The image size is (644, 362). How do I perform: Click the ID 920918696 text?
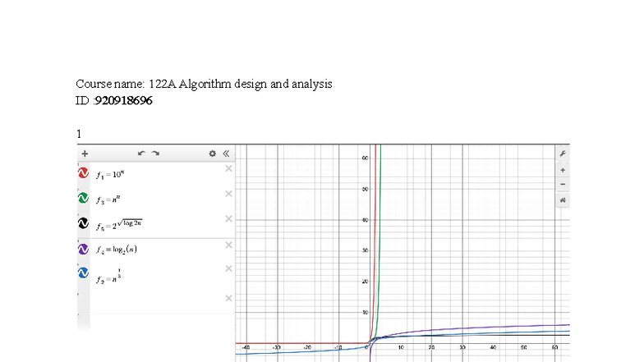tap(113, 100)
